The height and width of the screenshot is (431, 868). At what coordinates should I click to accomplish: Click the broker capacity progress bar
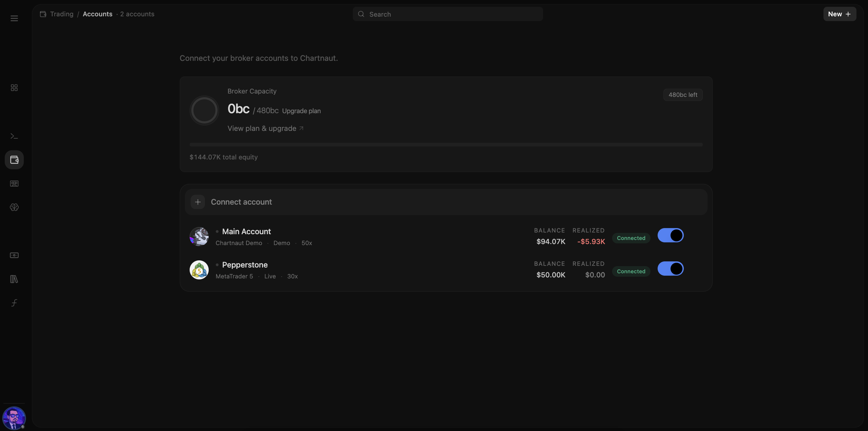pyautogui.click(x=446, y=145)
